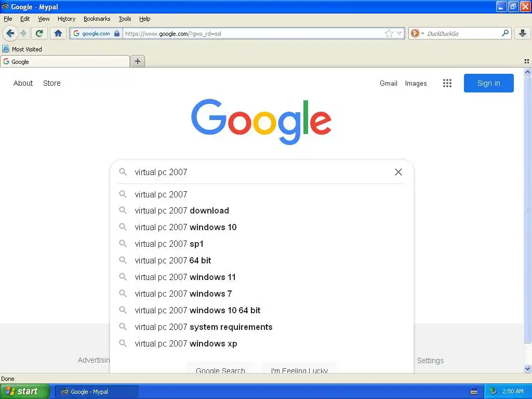The image size is (532, 399).
Task: Click the Forward arrow button
Action: [x=23, y=33]
